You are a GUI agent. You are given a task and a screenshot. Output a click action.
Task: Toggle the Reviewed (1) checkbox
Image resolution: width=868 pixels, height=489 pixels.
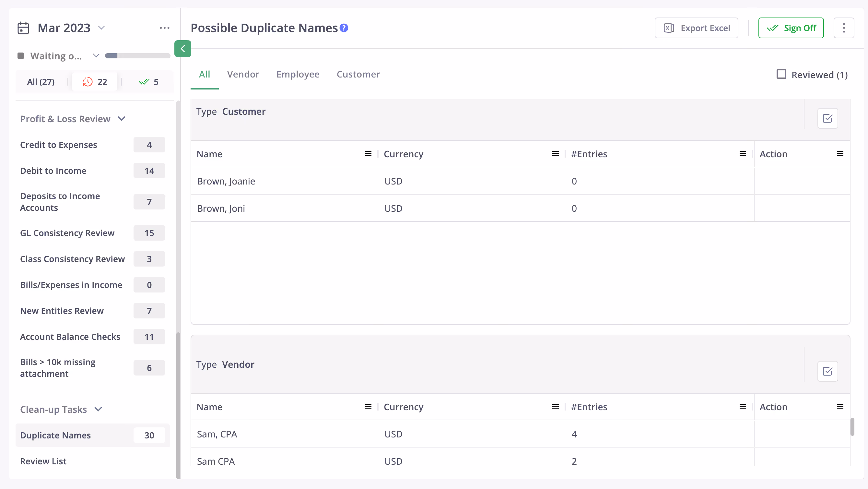(781, 74)
